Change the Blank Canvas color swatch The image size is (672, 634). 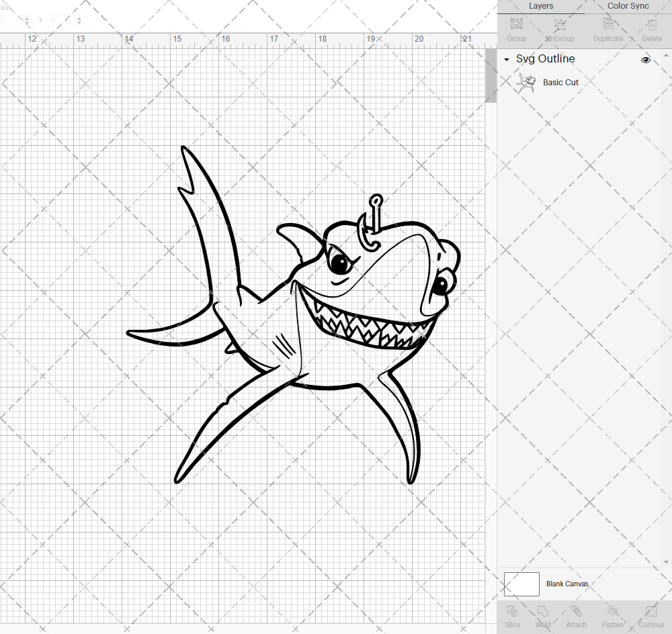521,584
